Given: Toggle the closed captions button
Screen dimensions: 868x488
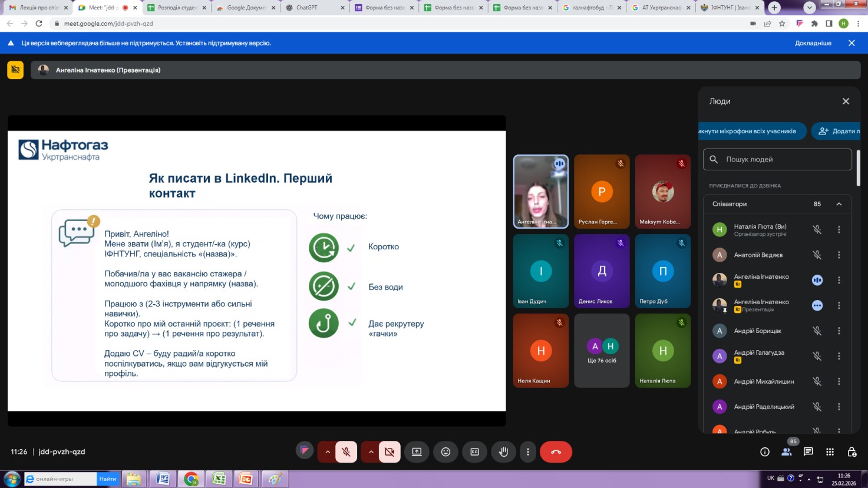Looking at the screenshot, I should (x=474, y=452).
